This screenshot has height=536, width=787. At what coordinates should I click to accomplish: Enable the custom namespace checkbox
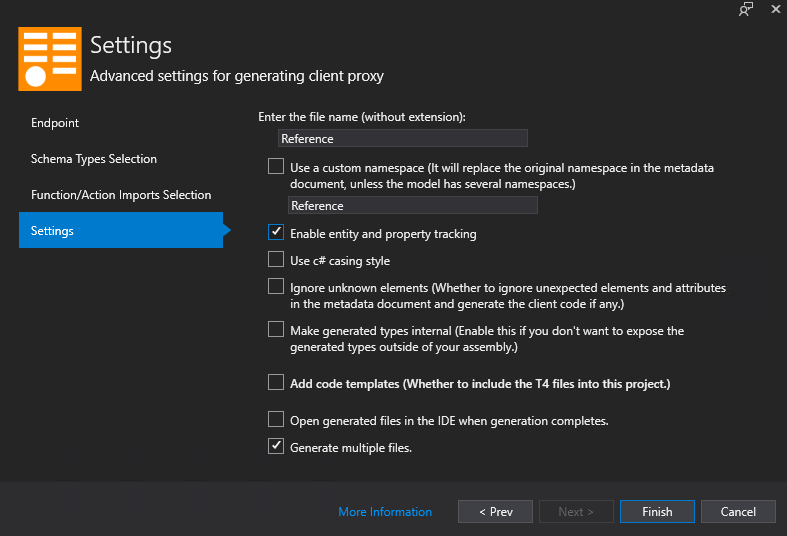pos(276,168)
